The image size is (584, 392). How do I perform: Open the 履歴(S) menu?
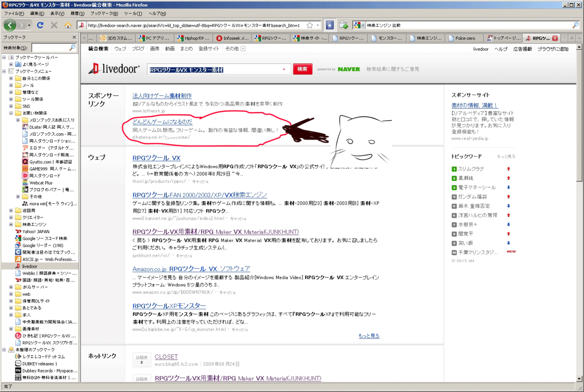point(77,13)
